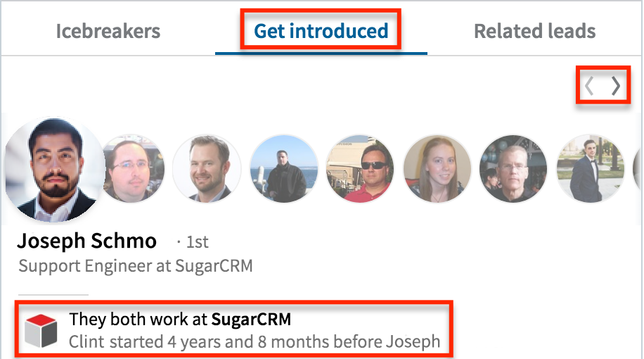
Task: Click the They both work at text
Action: click(139, 320)
